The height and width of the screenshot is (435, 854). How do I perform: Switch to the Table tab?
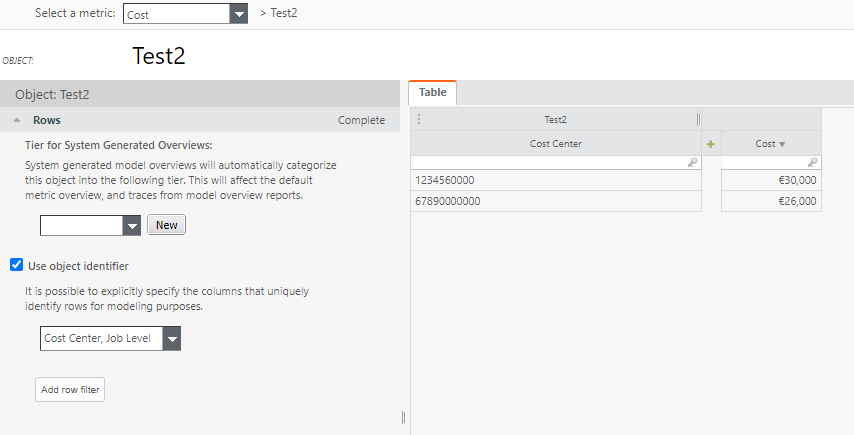click(433, 92)
